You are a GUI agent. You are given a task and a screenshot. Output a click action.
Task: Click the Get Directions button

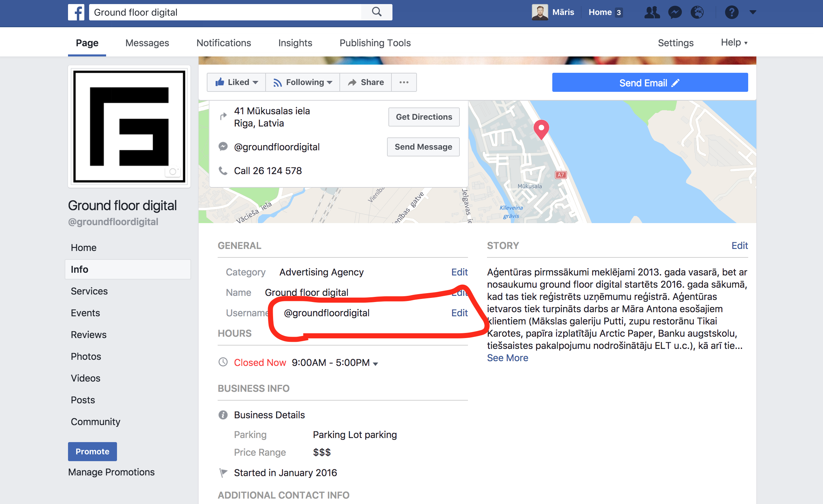click(424, 117)
